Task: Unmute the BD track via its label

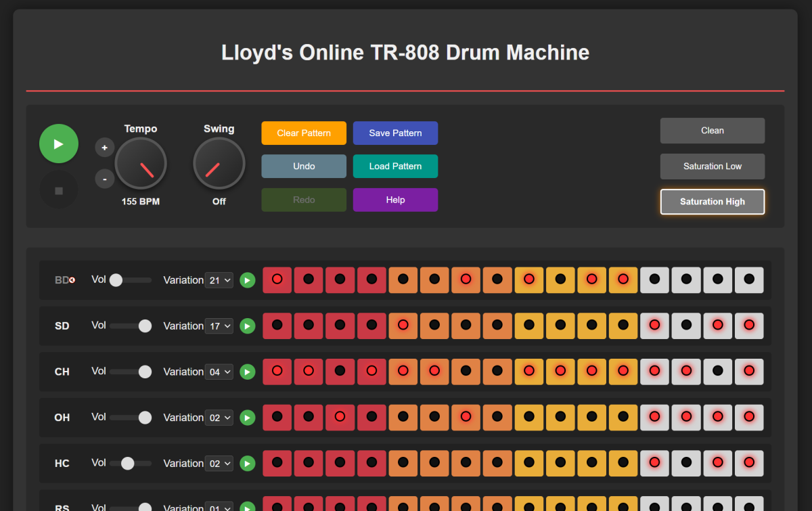Action: click(64, 280)
